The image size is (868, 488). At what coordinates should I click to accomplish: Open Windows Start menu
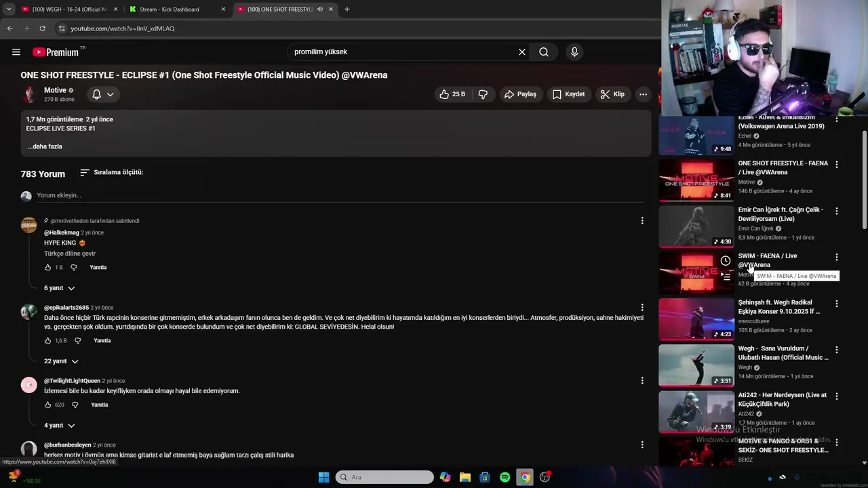(323, 477)
